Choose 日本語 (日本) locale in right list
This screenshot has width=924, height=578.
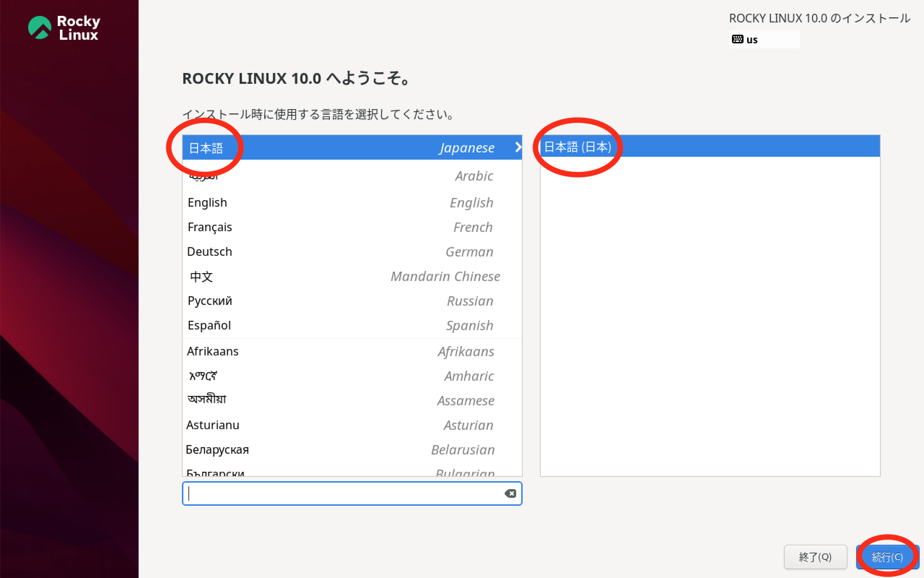[710, 146]
